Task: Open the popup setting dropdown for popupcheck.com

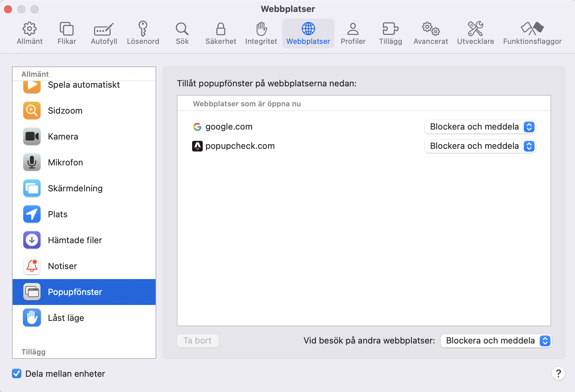Action: [480, 146]
